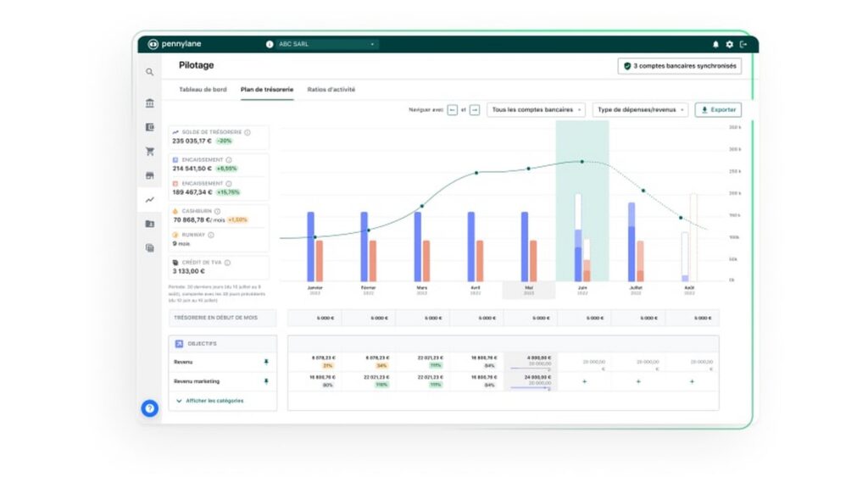The width and height of the screenshot is (868, 488).
Task: Open the notifications bell
Action: (715, 44)
